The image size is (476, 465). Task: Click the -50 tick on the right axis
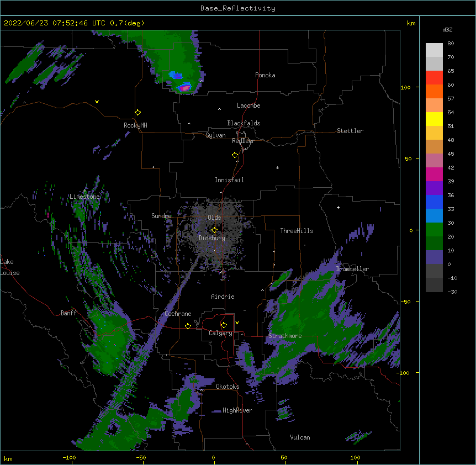(x=405, y=302)
